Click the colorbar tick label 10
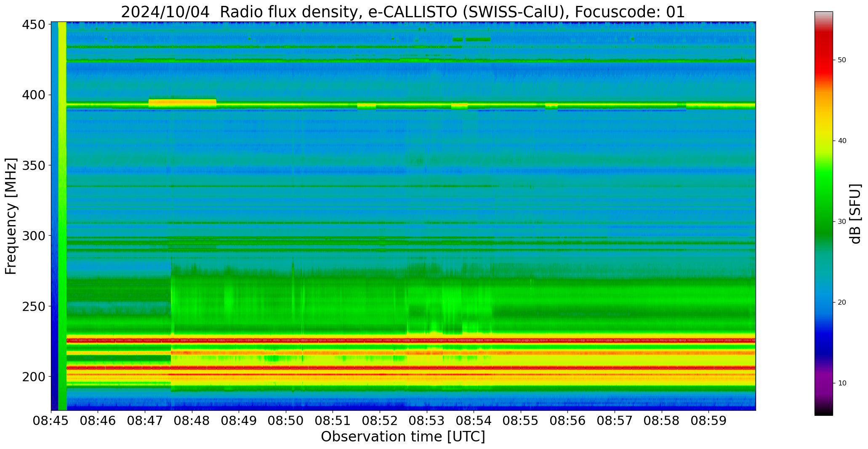 pos(842,383)
